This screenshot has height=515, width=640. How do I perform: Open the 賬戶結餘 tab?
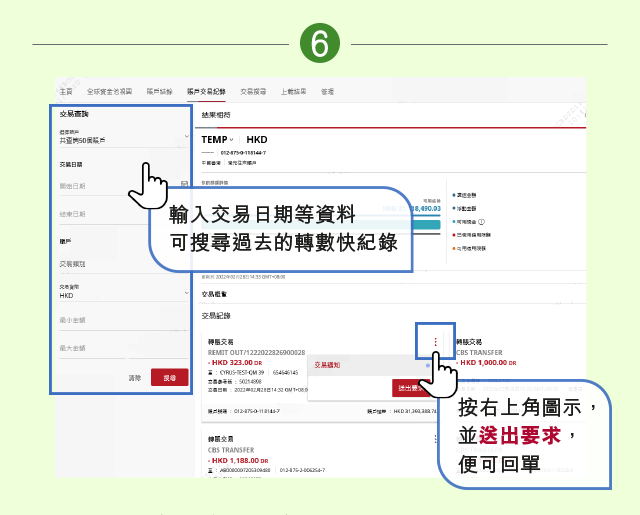coord(159,91)
